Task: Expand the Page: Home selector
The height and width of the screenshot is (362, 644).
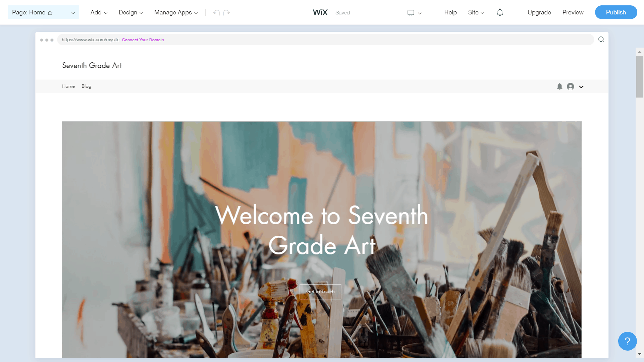Action: [x=43, y=12]
